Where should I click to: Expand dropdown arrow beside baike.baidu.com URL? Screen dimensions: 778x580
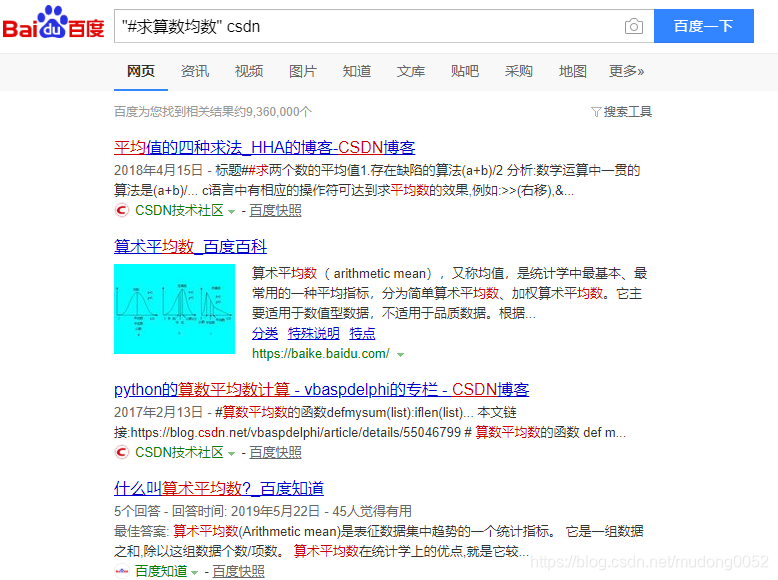tap(400, 355)
